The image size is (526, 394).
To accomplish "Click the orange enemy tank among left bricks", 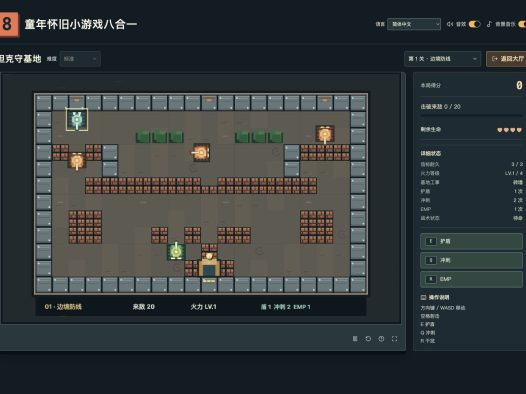I will pos(77,161).
